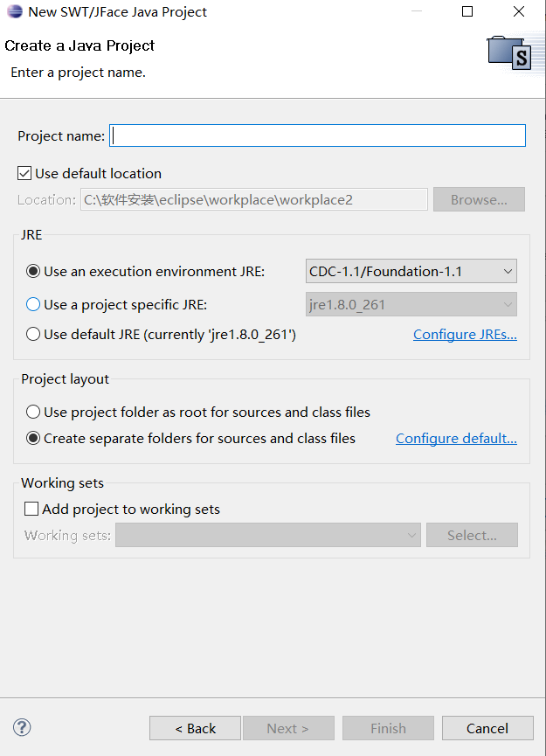Click the help question mark icon

[21, 726]
